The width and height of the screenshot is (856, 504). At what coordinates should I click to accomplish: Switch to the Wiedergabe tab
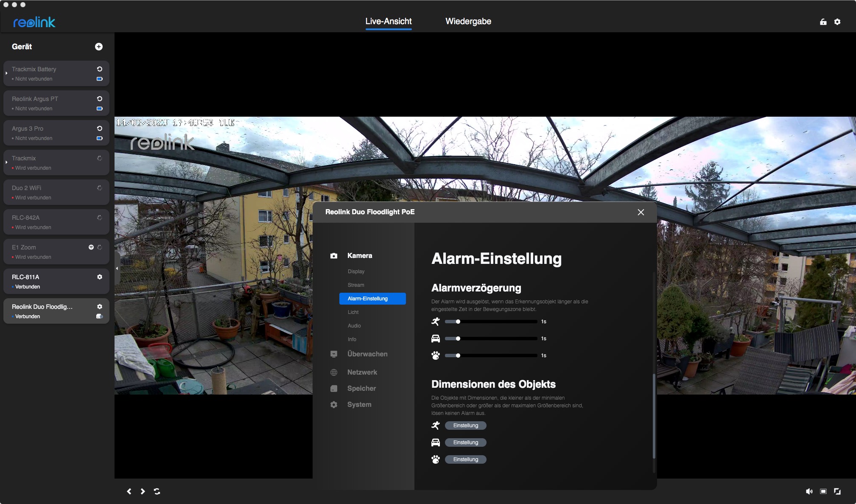pyautogui.click(x=468, y=21)
